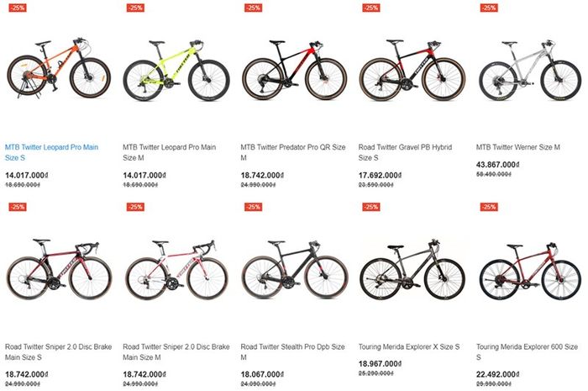View the maroon Merida Explorer 600 bike photo

[530, 272]
